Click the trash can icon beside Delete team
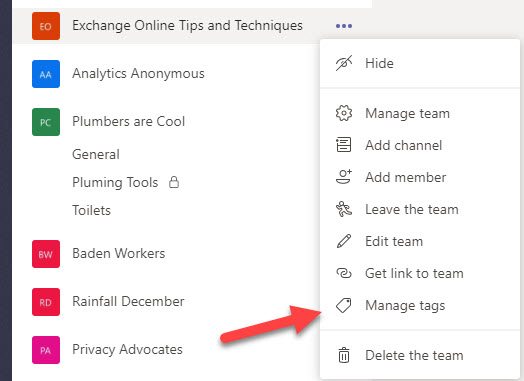Image resolution: width=524 pixels, height=381 pixels. pos(344,355)
